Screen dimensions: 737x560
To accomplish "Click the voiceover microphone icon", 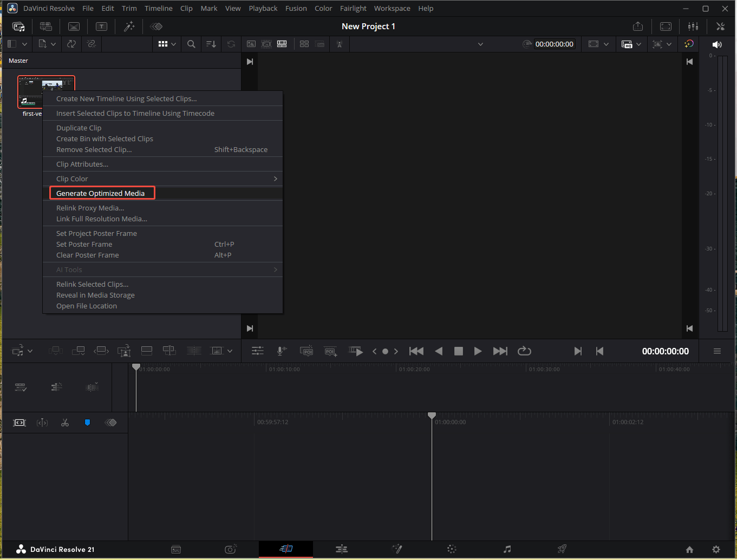I will point(282,351).
